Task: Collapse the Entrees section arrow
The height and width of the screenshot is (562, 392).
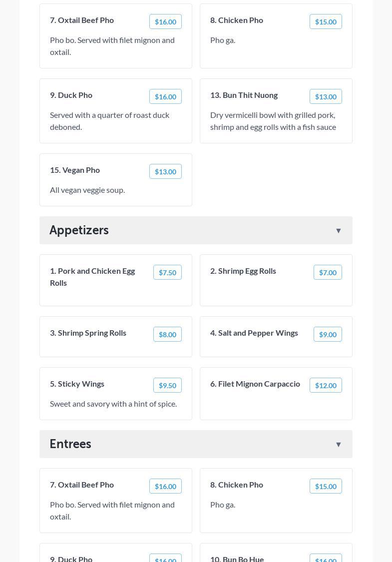Action: pos(338,444)
